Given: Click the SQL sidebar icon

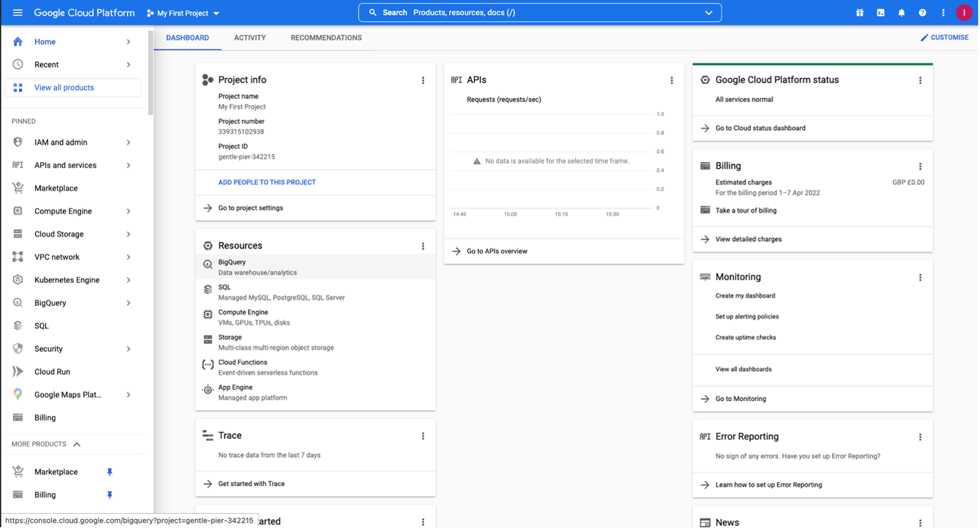Looking at the screenshot, I should tap(18, 326).
